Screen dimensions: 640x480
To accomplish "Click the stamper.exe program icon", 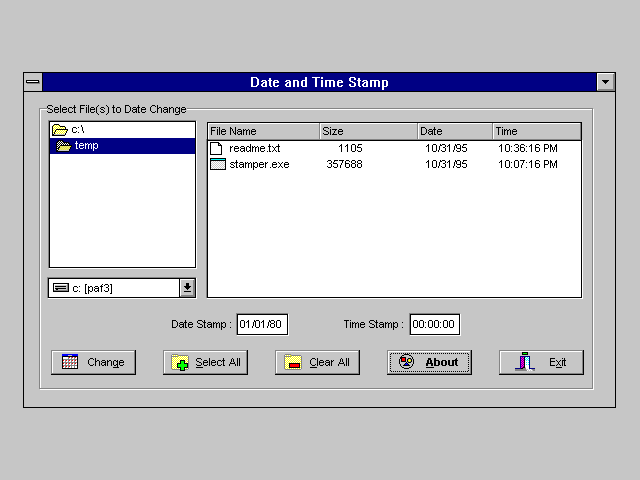I will [217, 164].
